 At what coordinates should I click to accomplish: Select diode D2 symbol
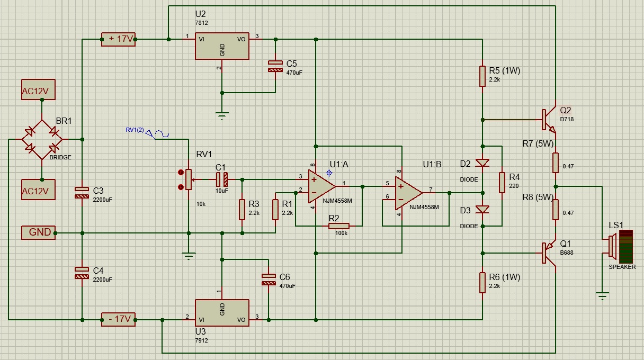482,163
